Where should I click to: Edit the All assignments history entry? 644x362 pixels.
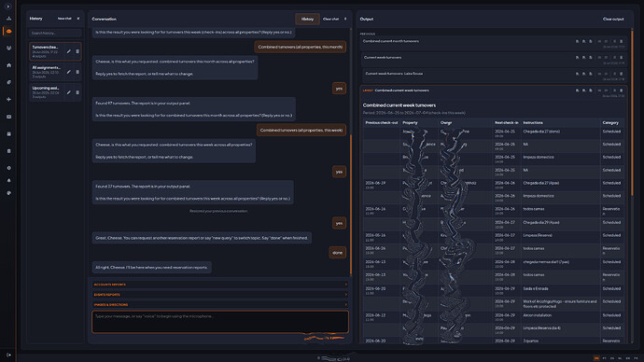[x=68, y=72]
